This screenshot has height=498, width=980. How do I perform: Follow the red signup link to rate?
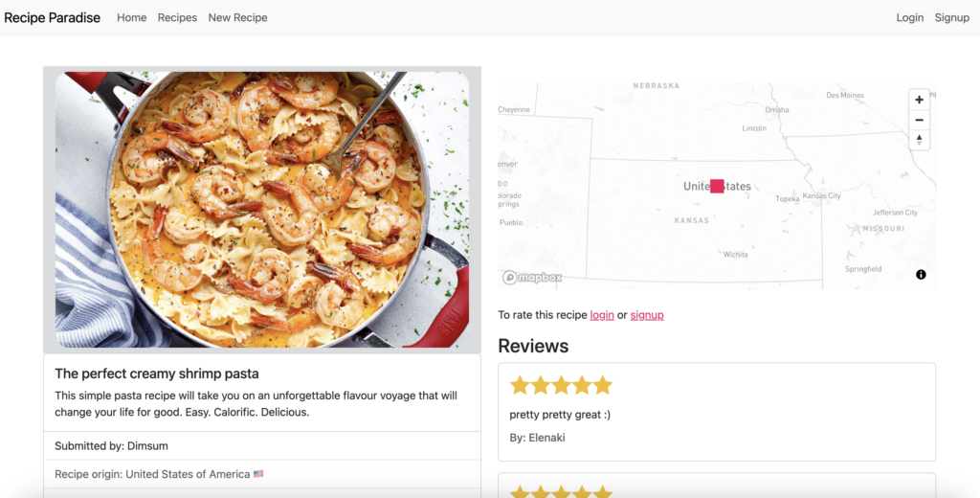[x=647, y=315]
